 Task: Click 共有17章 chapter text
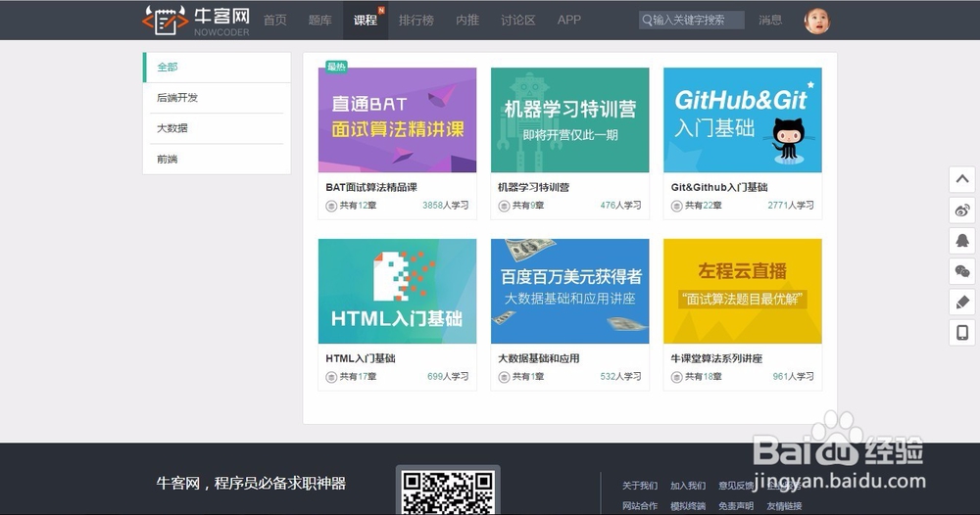coord(358,376)
